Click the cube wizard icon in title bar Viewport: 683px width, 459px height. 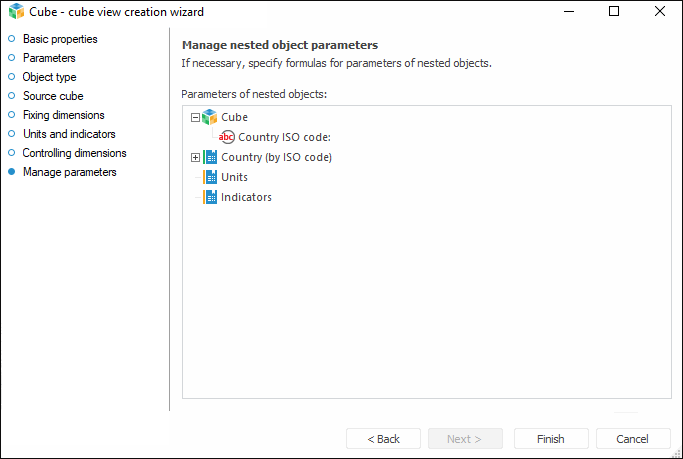pos(16,12)
